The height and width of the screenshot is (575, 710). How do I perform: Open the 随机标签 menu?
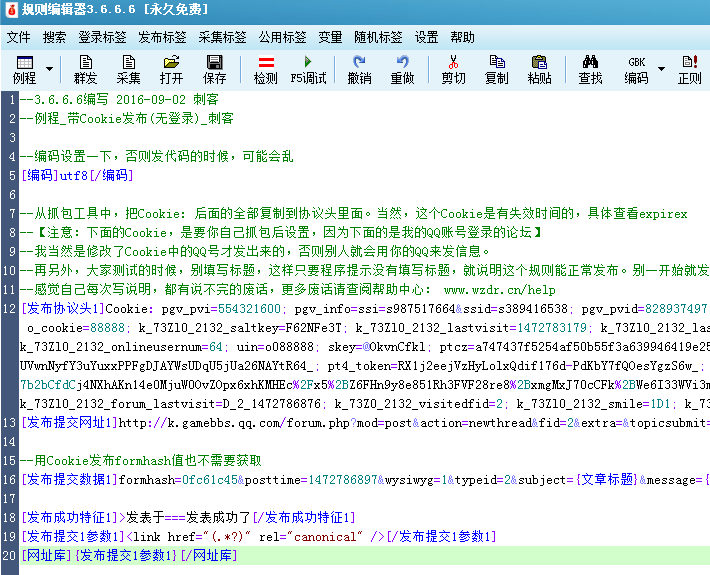(378, 37)
